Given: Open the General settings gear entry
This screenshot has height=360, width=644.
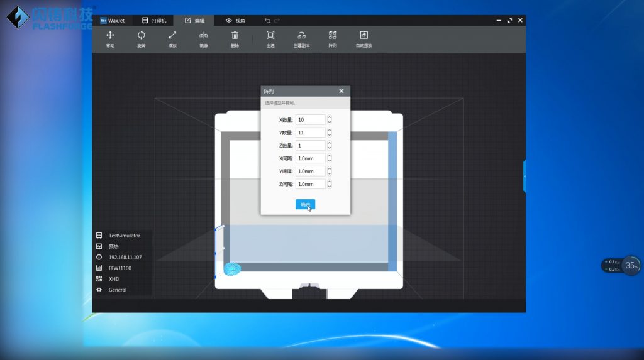Looking at the screenshot, I should pos(111,290).
